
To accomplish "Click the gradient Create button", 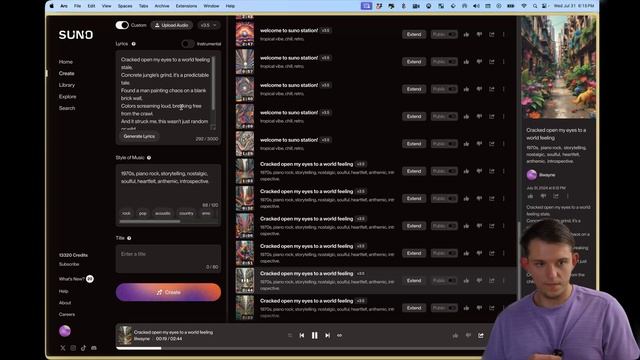I will tap(168, 292).
